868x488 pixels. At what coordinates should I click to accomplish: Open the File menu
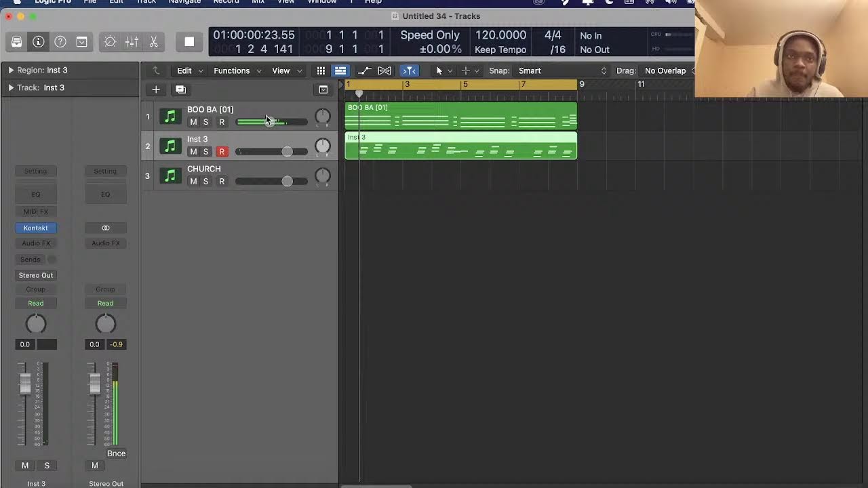pos(90,2)
